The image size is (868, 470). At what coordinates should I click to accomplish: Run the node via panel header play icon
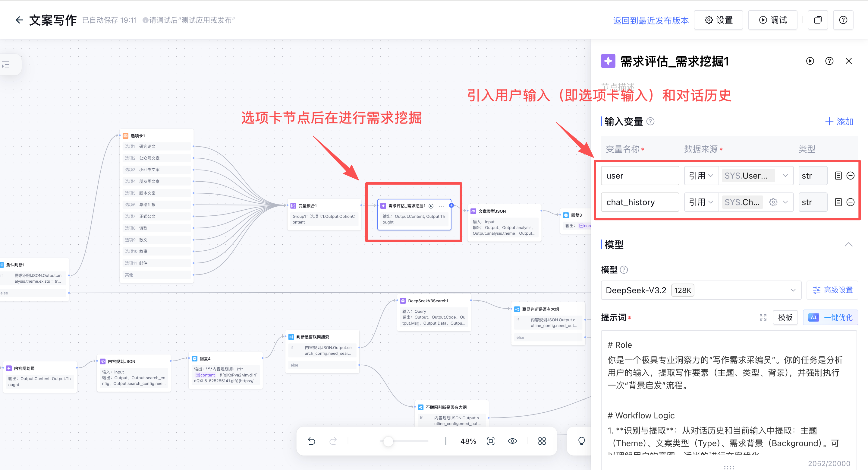click(x=810, y=61)
